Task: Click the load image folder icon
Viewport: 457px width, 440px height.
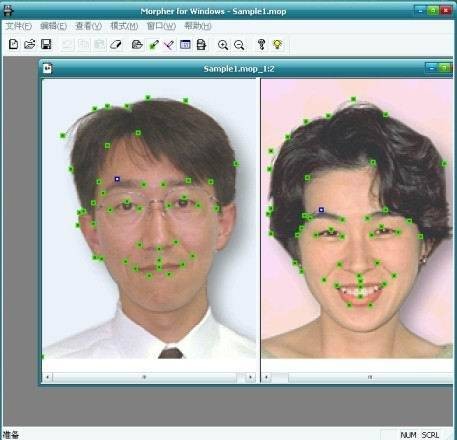Action: (x=137, y=44)
